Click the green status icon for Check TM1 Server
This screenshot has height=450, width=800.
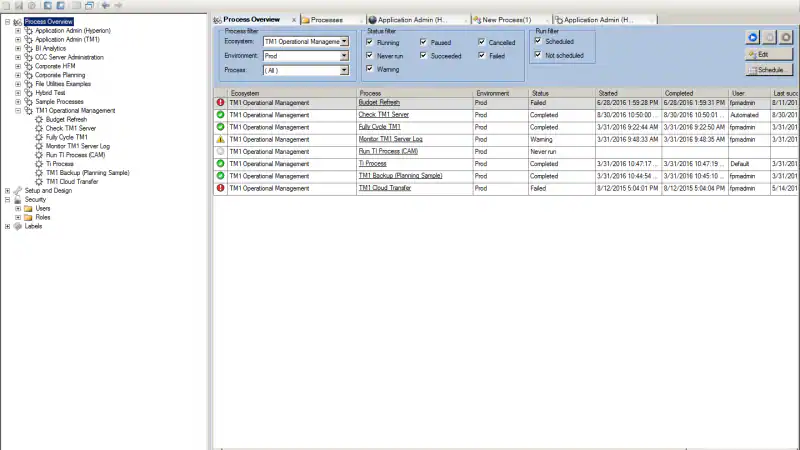(x=220, y=115)
